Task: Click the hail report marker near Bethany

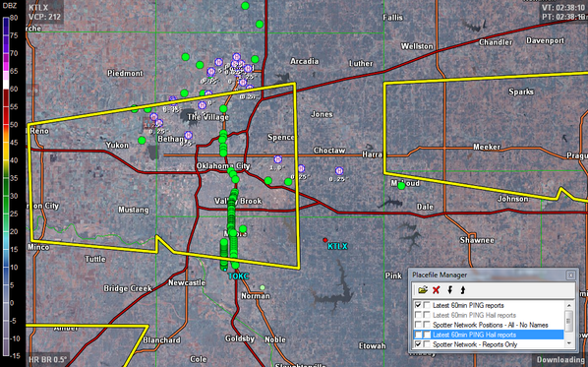Action: 188,135
